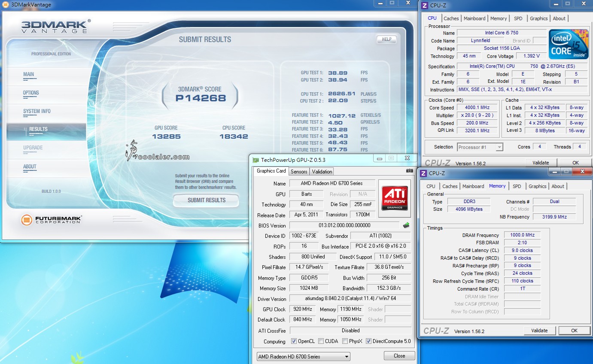Open the Sensors tab in GPU-Z

pos(299,171)
